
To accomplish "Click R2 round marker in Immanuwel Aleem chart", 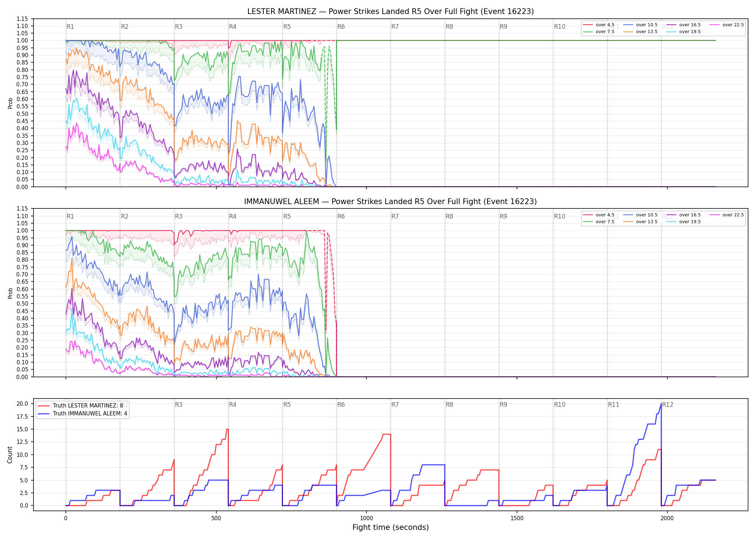I will (x=125, y=216).
